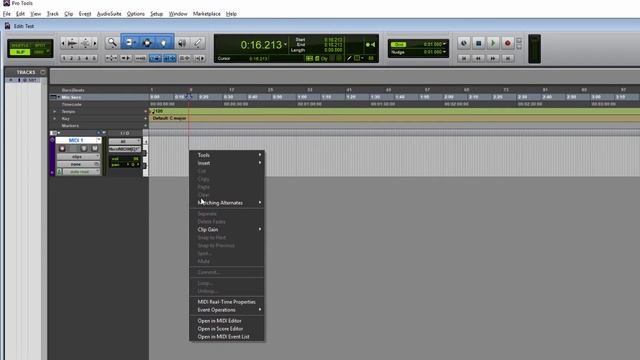Expand the Tempo ruler
Screen dimensions: 640x360
[x=55, y=111]
